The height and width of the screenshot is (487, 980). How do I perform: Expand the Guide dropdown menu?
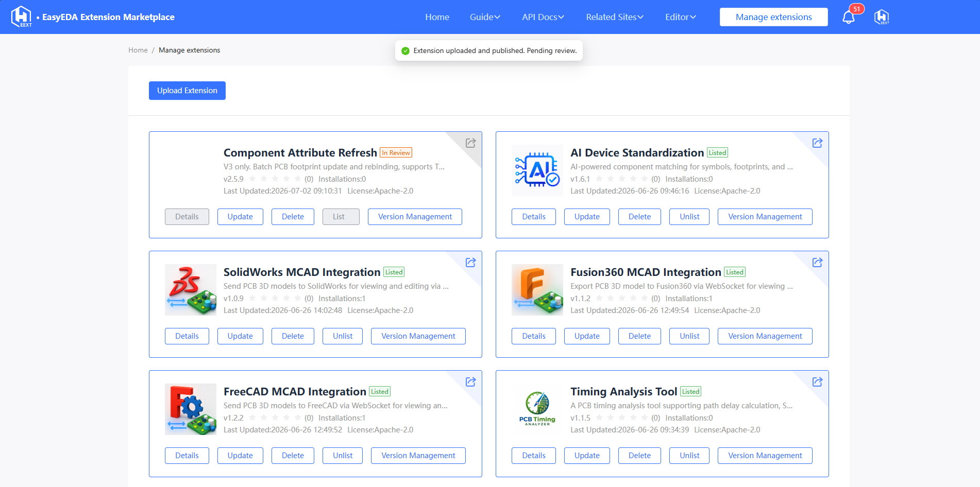(x=485, y=17)
